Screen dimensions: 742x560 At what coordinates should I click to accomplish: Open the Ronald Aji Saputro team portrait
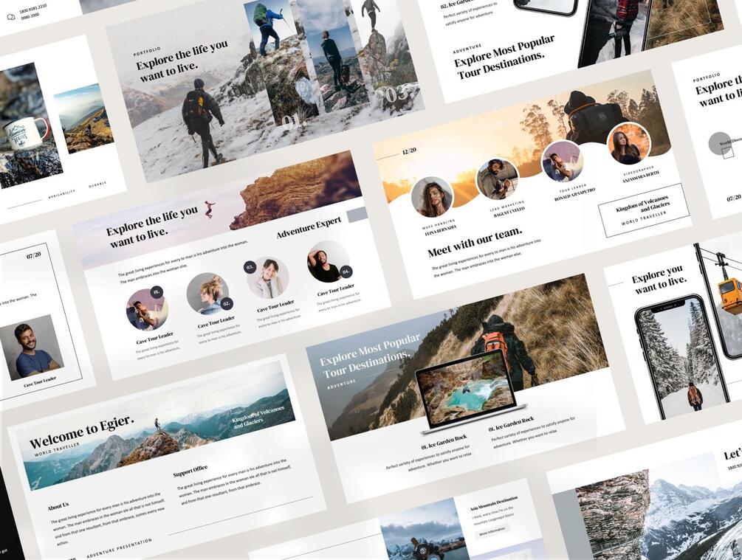pyautogui.click(x=562, y=161)
